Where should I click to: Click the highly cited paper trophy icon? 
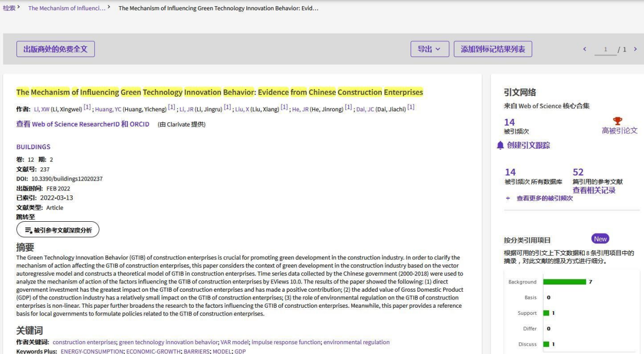(x=618, y=121)
